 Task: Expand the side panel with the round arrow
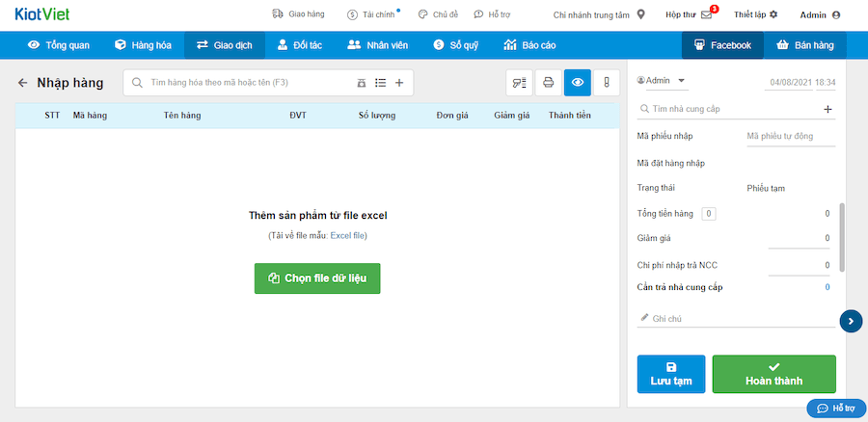click(x=851, y=321)
